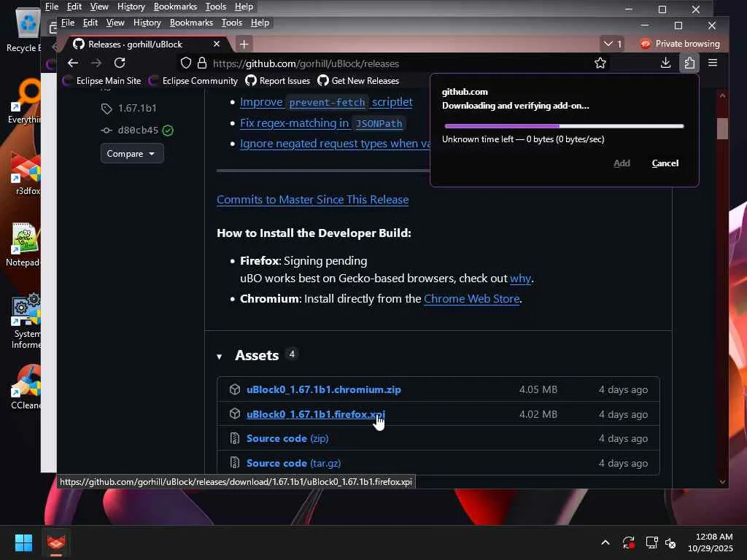Image resolution: width=747 pixels, height=560 pixels.
Task: Show hidden system tray icons
Action: pyautogui.click(x=605, y=542)
